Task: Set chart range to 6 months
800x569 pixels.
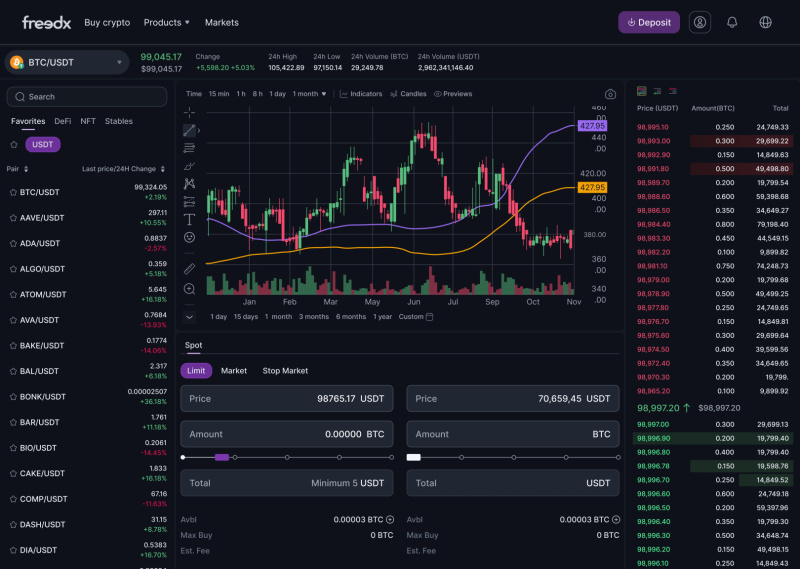Action: [351, 317]
